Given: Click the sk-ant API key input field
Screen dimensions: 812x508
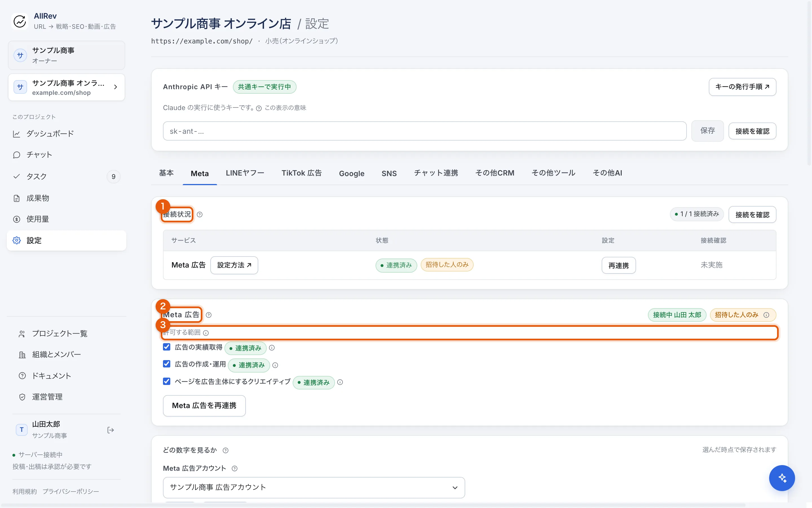Looking at the screenshot, I should pyautogui.click(x=424, y=131).
